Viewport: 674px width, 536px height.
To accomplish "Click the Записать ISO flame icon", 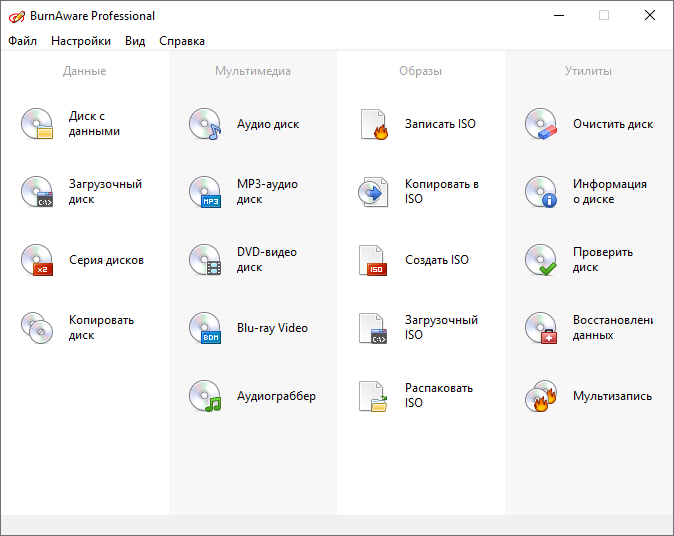I will [x=373, y=124].
